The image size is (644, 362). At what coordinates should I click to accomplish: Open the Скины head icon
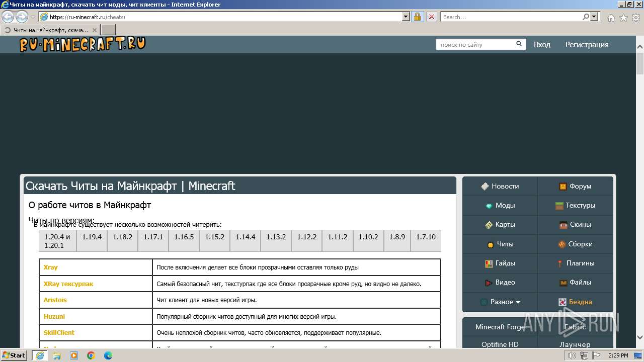point(563,225)
